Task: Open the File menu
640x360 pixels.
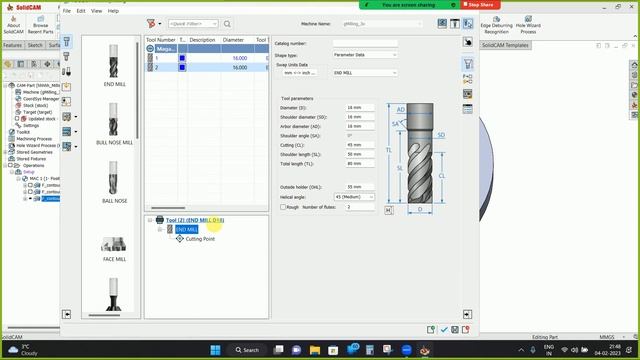Action: (x=67, y=11)
